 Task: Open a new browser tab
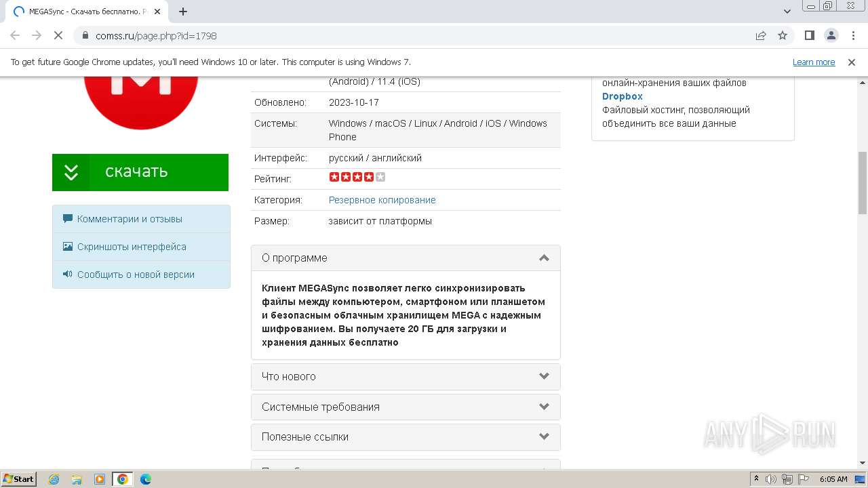pyautogui.click(x=183, y=12)
